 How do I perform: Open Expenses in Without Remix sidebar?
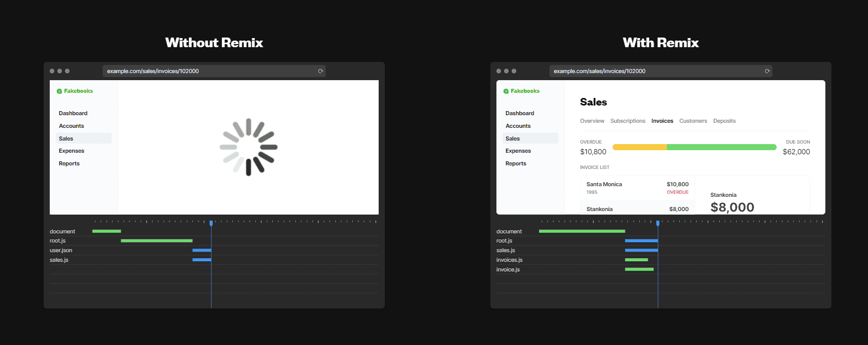point(72,151)
